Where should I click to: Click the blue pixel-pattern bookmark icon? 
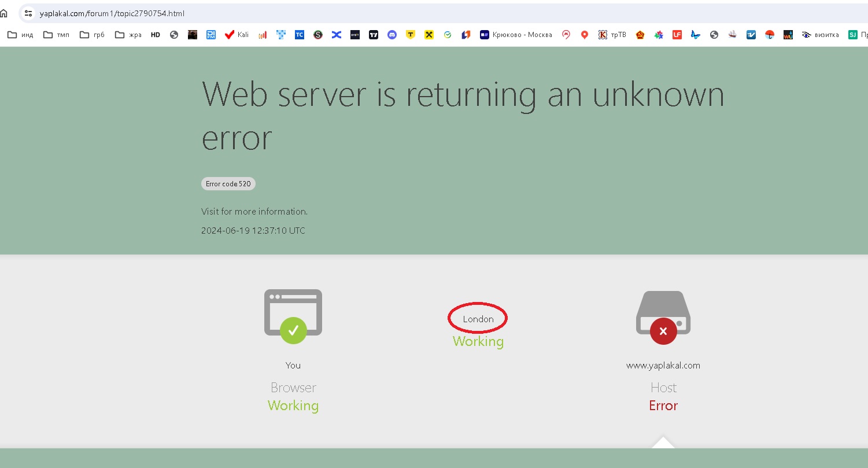point(281,35)
